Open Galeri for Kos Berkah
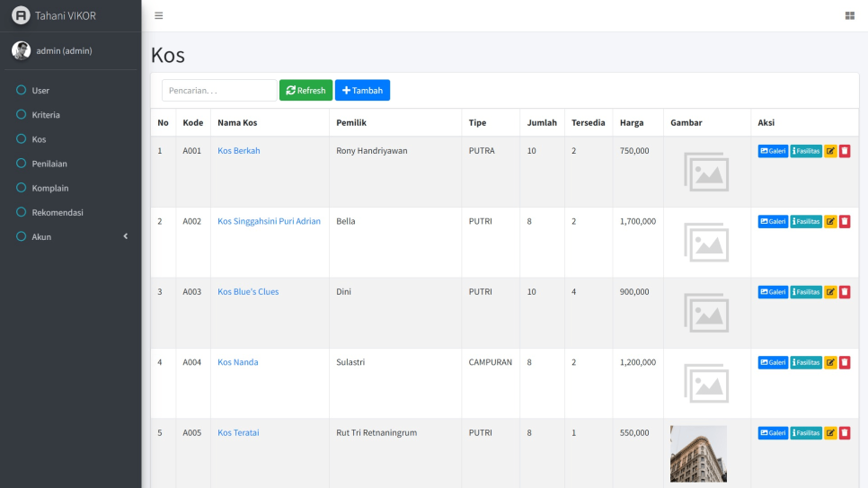 tap(773, 151)
